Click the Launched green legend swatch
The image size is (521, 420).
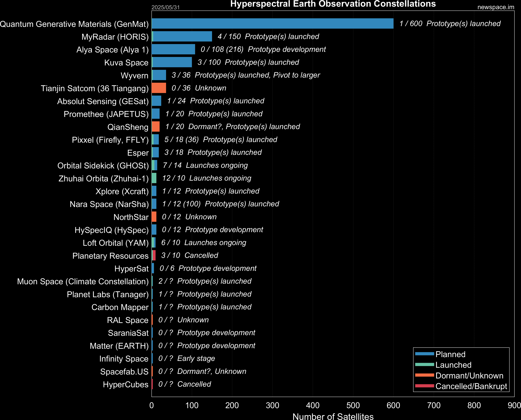coord(424,364)
